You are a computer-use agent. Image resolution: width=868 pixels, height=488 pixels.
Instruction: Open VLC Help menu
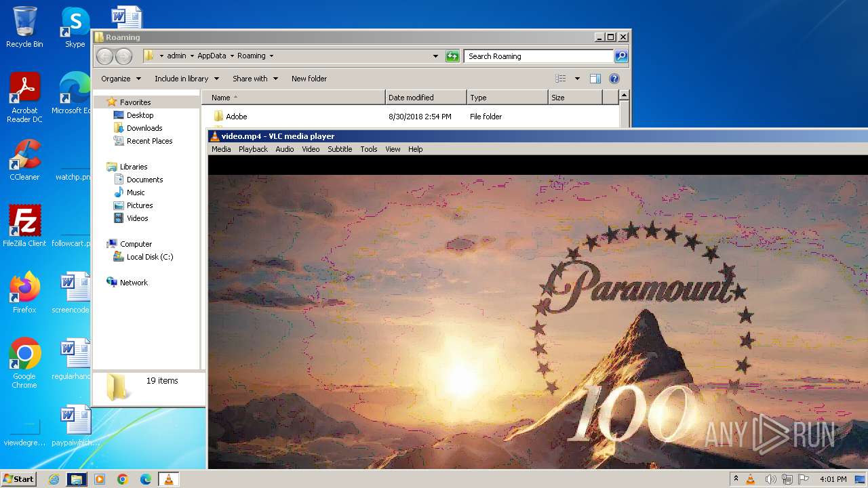pos(415,149)
